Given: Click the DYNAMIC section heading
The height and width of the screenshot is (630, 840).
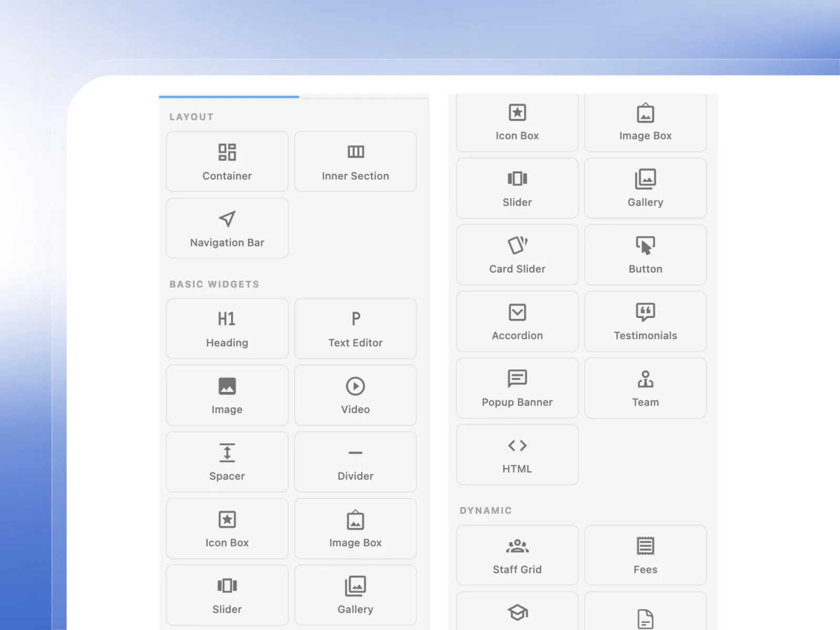Looking at the screenshot, I should coord(486,510).
